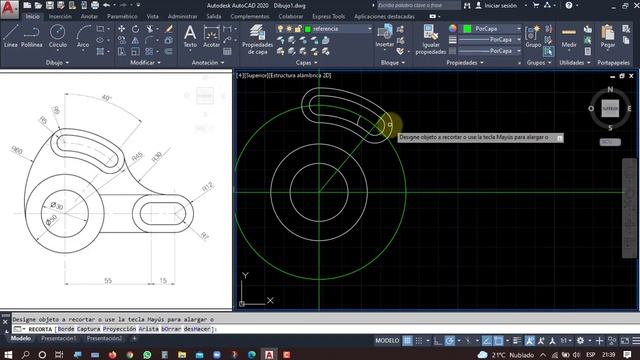Open the Paramétrico ribbon tab
640x360 pixels.
coord(122,16)
